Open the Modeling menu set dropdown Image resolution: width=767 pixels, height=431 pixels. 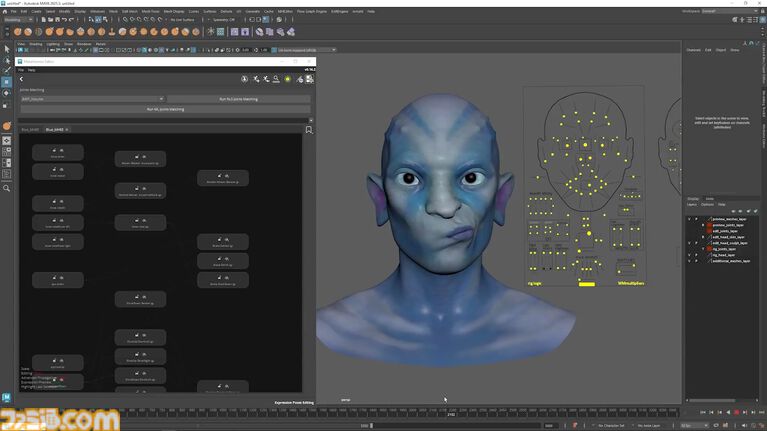tap(18, 20)
